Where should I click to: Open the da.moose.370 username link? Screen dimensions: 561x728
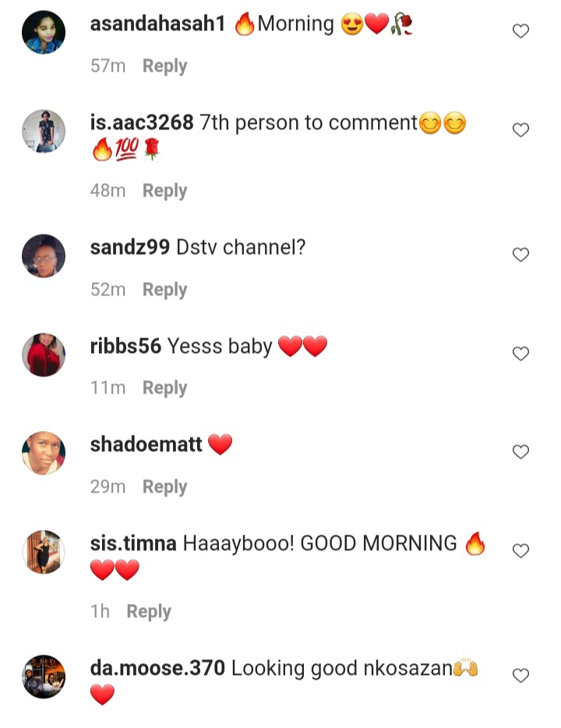tap(157, 668)
